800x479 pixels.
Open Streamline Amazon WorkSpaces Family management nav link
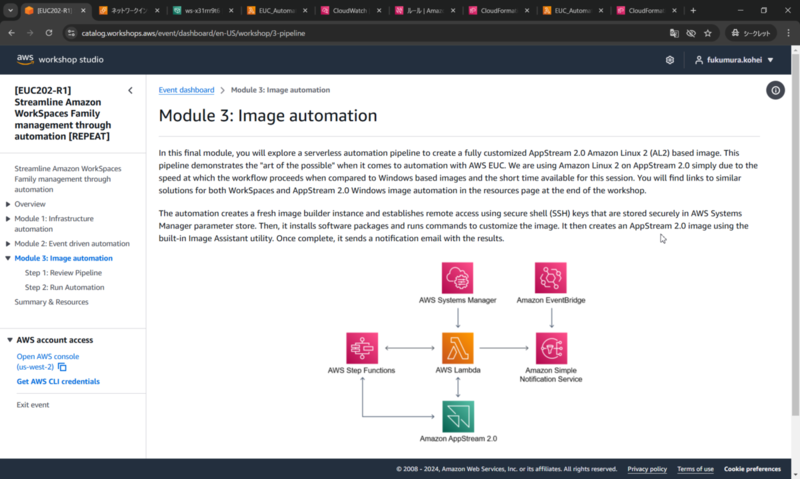67,179
